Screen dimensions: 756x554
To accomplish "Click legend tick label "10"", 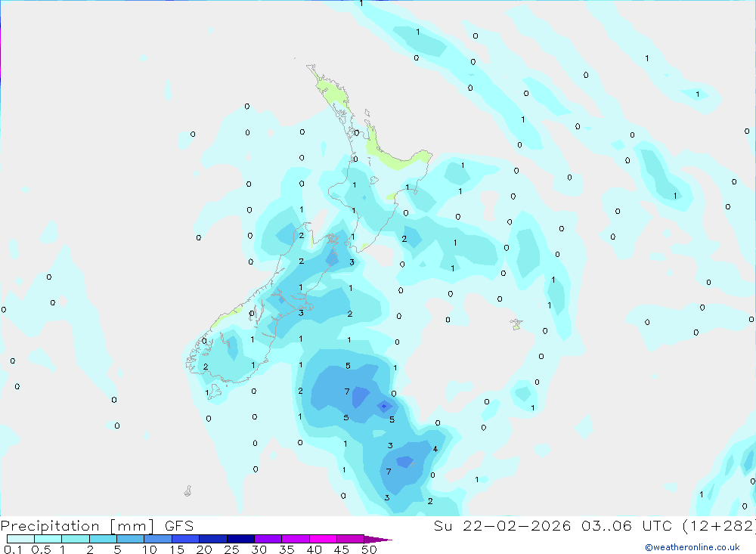I will click(x=150, y=549).
